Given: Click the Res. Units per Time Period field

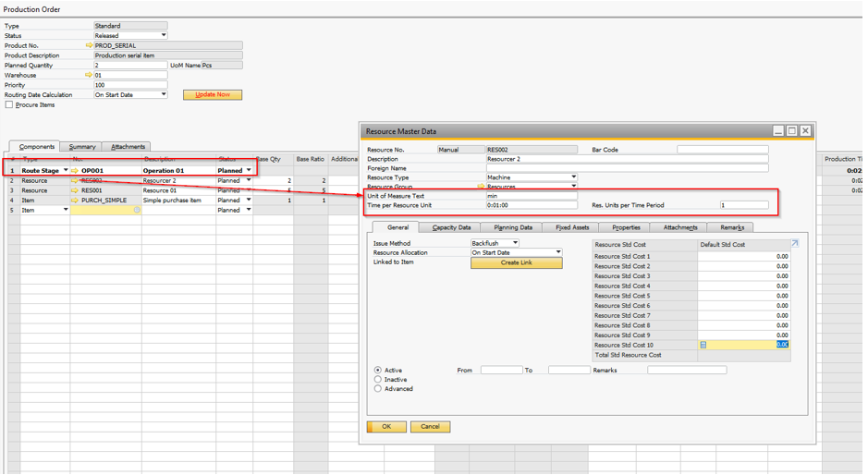Looking at the screenshot, I should click(744, 205).
